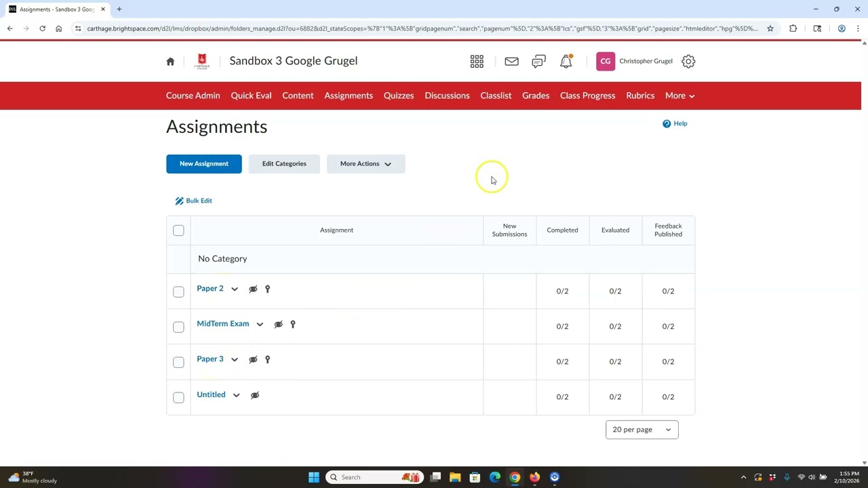Viewport: 868px width, 488px height.
Task: Open the Christopher Grugel user menu
Action: click(x=634, y=61)
